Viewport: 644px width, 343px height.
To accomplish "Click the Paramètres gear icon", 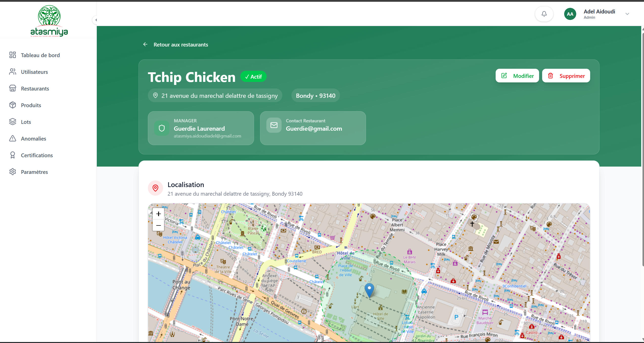I will click(13, 172).
